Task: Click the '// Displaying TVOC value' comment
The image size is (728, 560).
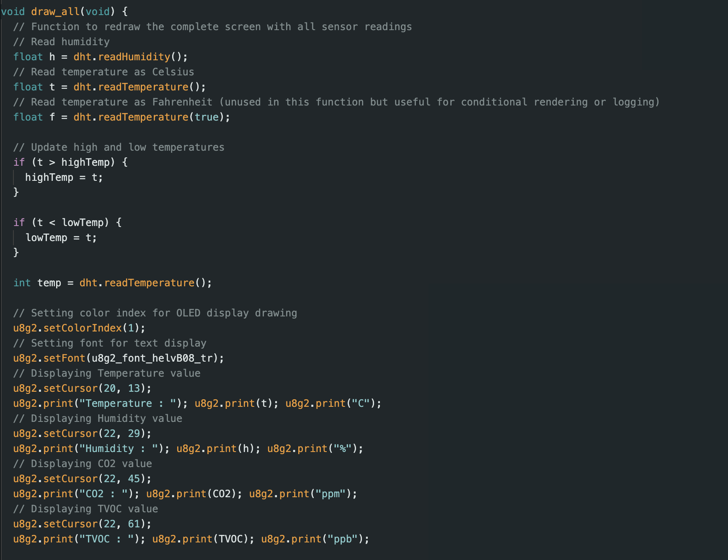Action: (x=85, y=509)
